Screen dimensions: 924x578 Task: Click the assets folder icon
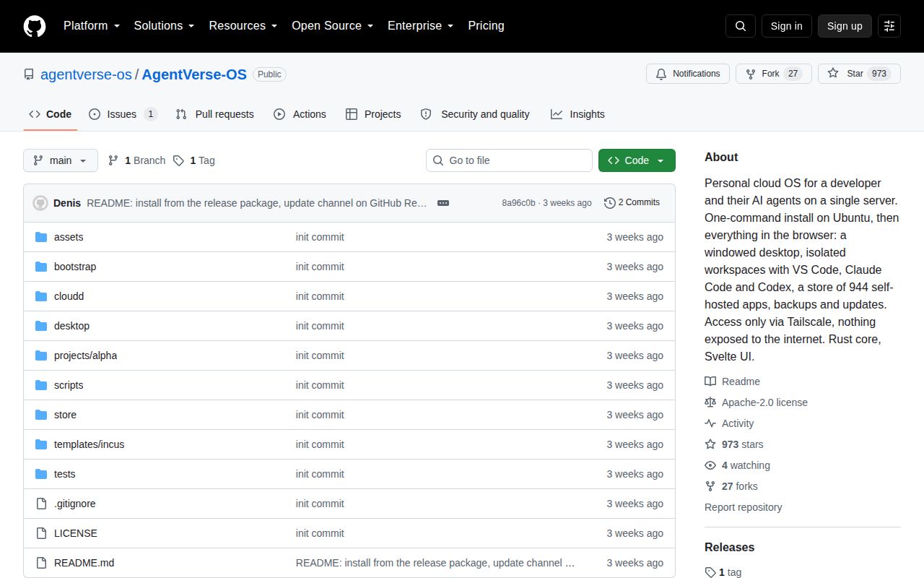click(x=41, y=237)
